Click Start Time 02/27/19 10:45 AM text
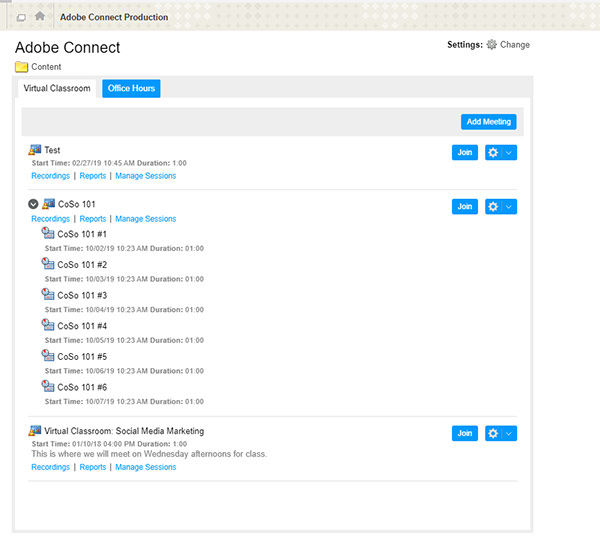The width and height of the screenshot is (600, 537). point(83,163)
